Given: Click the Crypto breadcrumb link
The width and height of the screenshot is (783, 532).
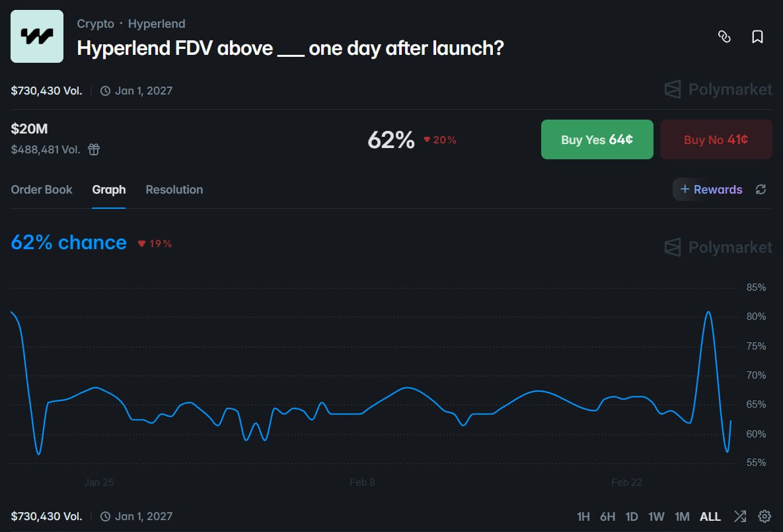Looking at the screenshot, I should (x=95, y=23).
